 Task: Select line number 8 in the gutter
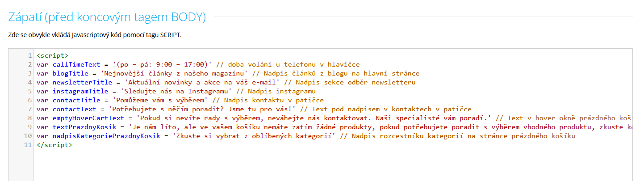(x=29, y=118)
